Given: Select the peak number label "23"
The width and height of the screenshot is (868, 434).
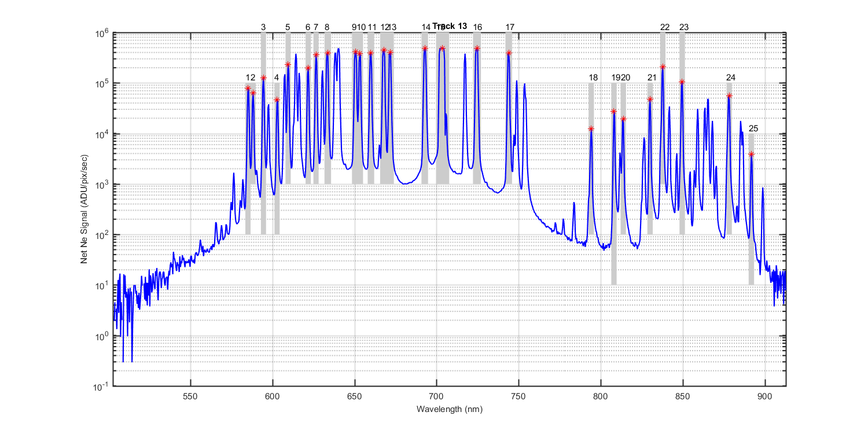Looking at the screenshot, I should [684, 27].
